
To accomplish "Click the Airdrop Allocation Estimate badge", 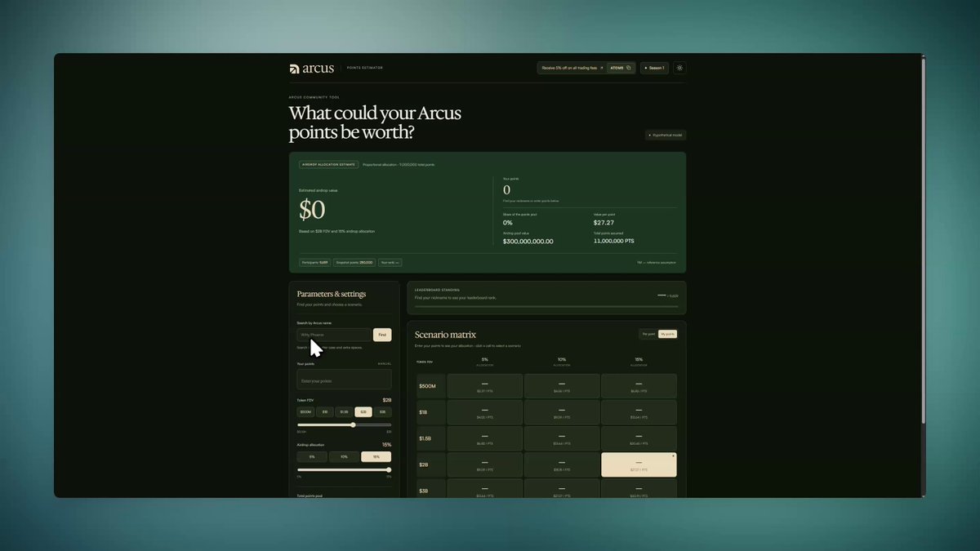I will pos(329,164).
